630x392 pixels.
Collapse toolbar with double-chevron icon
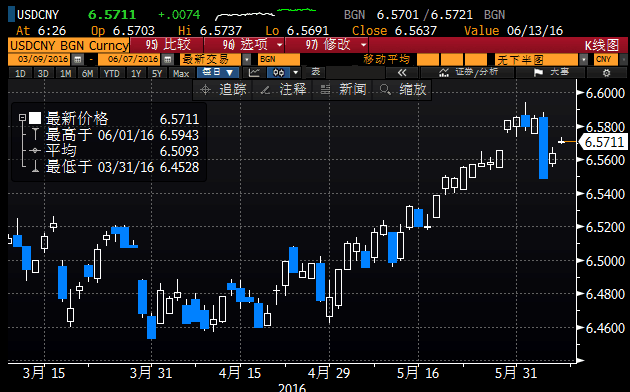coord(402,73)
